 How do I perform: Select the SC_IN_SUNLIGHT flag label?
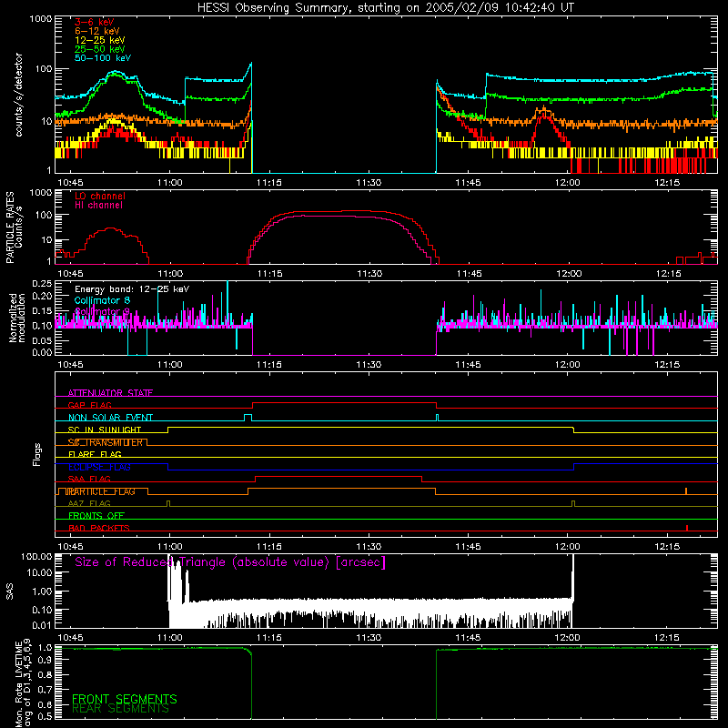pos(105,430)
